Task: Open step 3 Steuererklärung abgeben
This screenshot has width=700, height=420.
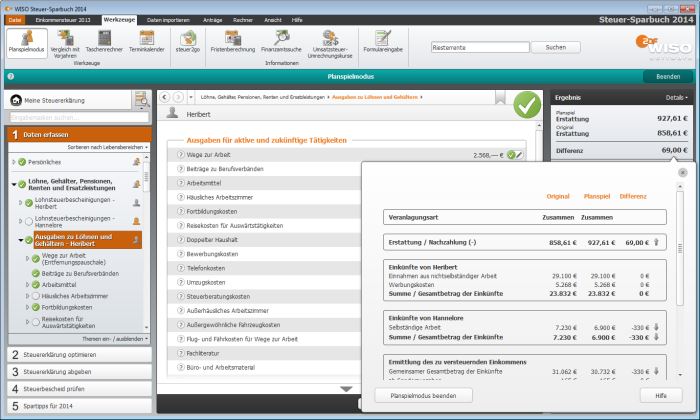Action: click(79, 372)
